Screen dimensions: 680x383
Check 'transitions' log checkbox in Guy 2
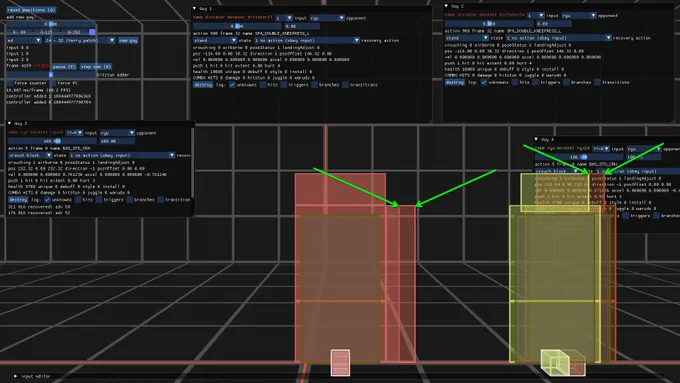click(597, 82)
